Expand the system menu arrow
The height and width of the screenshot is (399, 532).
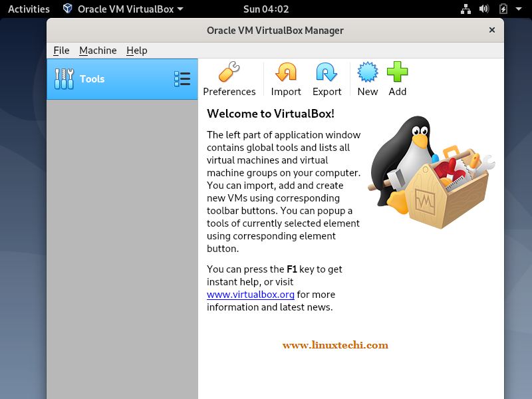519,9
